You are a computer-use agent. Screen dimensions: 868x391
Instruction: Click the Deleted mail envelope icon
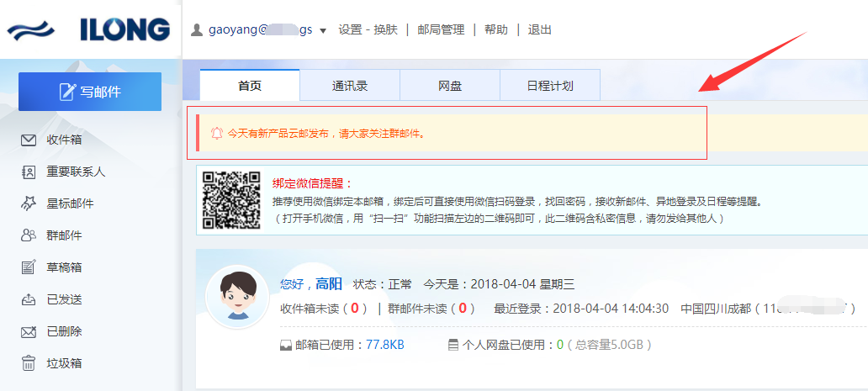click(29, 331)
